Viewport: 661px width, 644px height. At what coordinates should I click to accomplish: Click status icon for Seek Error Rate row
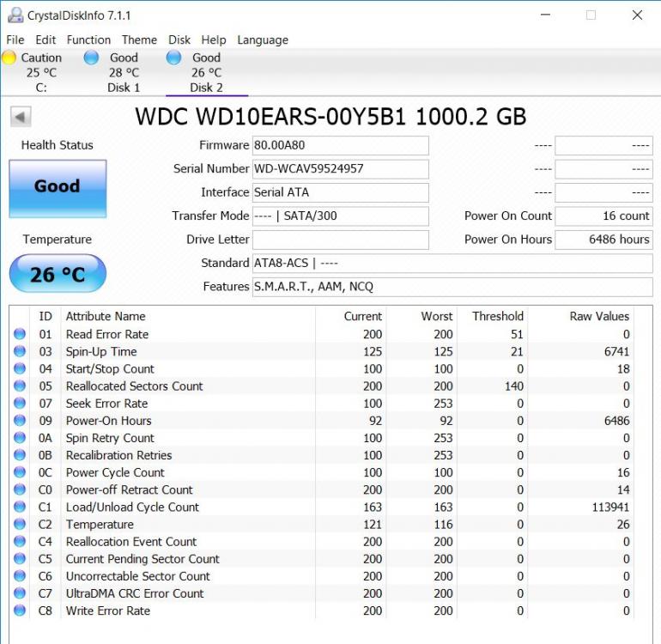(20, 404)
